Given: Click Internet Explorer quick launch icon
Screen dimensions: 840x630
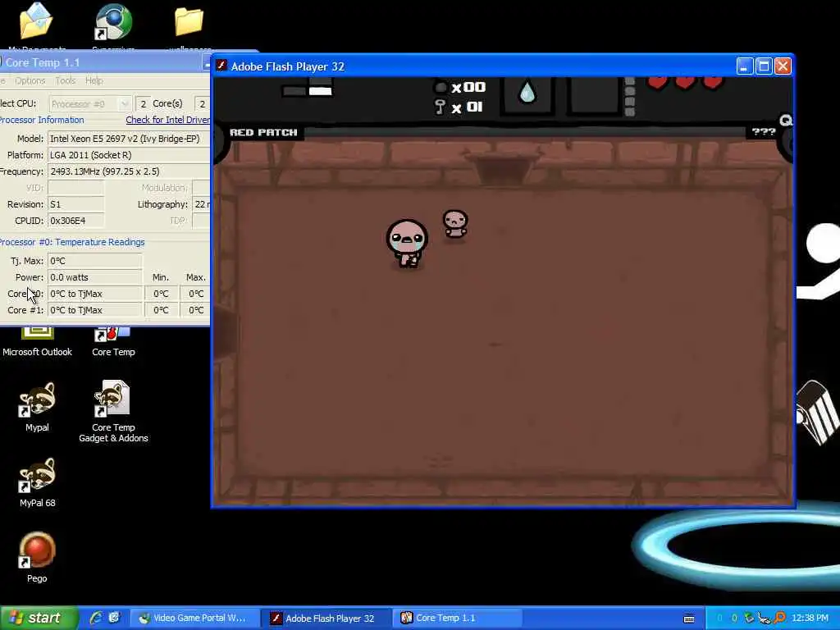Looking at the screenshot, I should coord(95,618).
